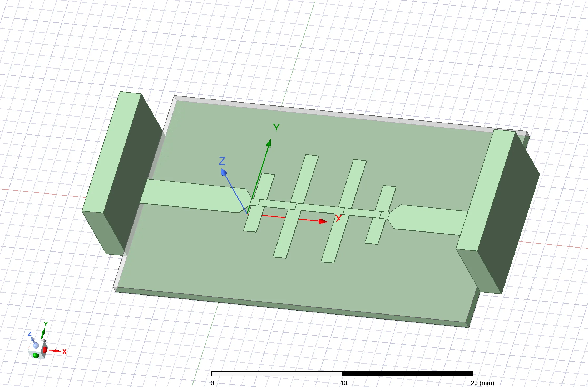
Task: Click the blue 'Z' label beside model axis
Action: pos(222,161)
